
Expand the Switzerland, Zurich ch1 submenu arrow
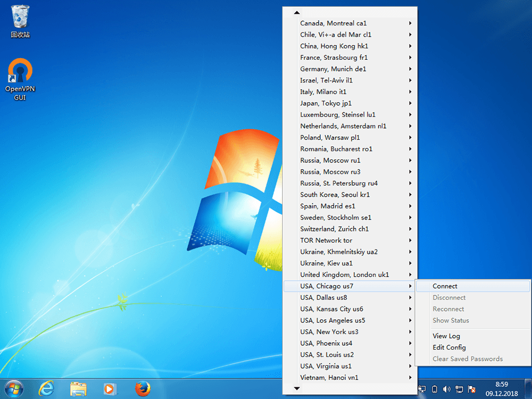point(410,229)
